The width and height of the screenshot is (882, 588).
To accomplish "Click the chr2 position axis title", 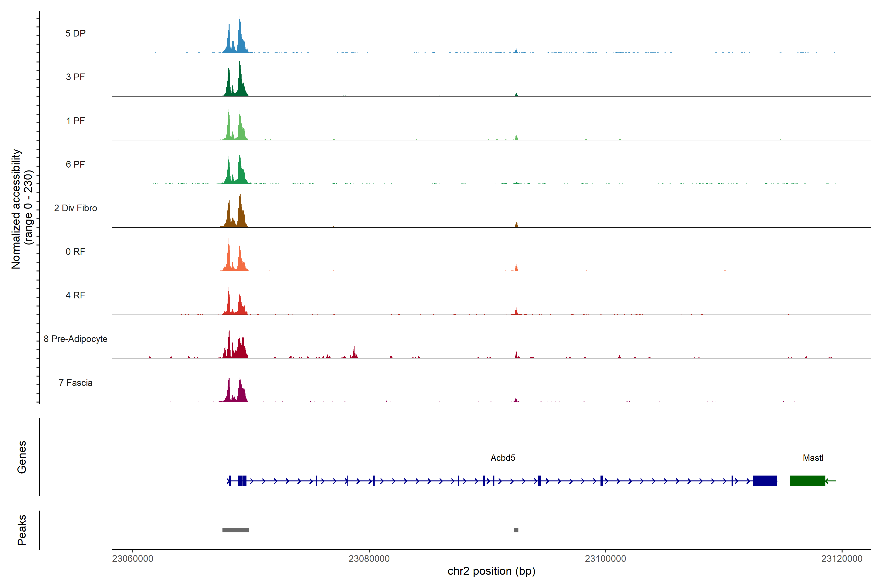I will (x=491, y=571).
